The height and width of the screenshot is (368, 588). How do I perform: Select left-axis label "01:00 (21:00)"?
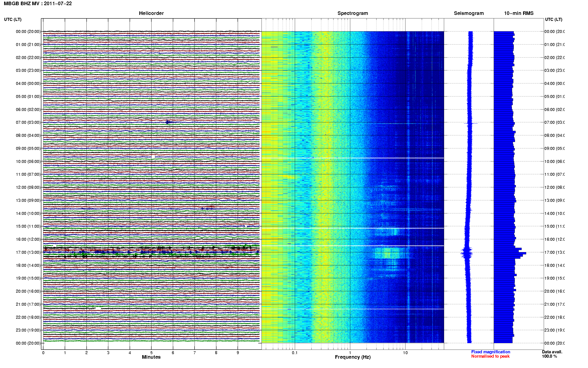28,44
